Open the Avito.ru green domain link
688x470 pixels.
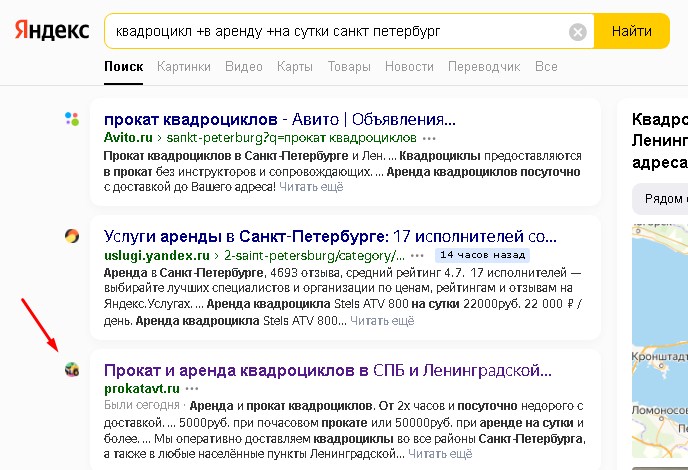point(128,138)
